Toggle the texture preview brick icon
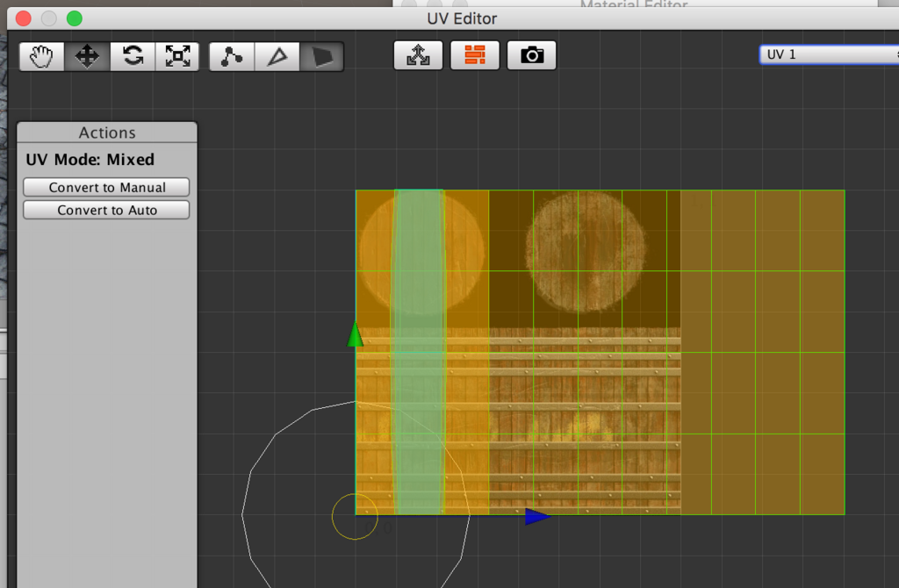This screenshot has width=899, height=588. (475, 55)
